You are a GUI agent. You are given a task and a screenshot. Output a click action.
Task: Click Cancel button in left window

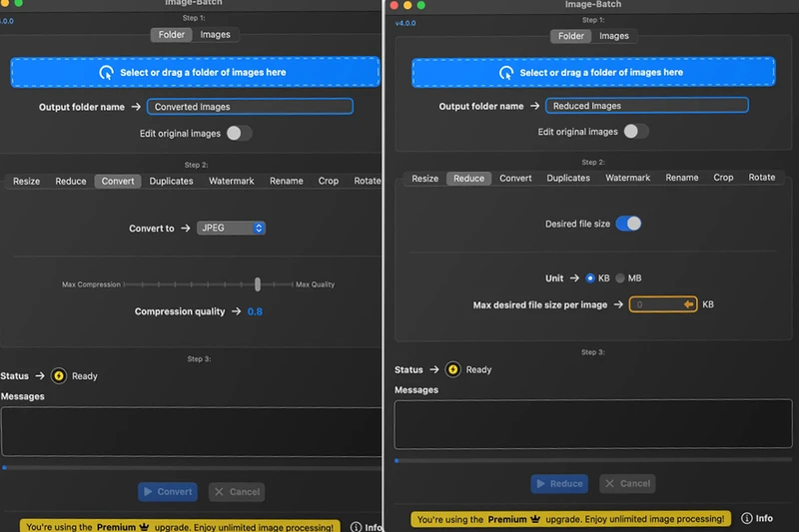(237, 492)
